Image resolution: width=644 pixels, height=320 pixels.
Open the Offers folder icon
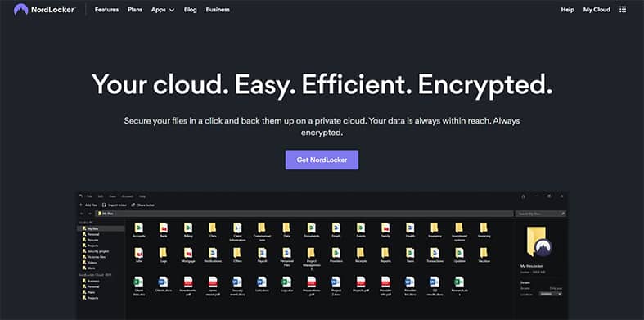[x=237, y=253]
